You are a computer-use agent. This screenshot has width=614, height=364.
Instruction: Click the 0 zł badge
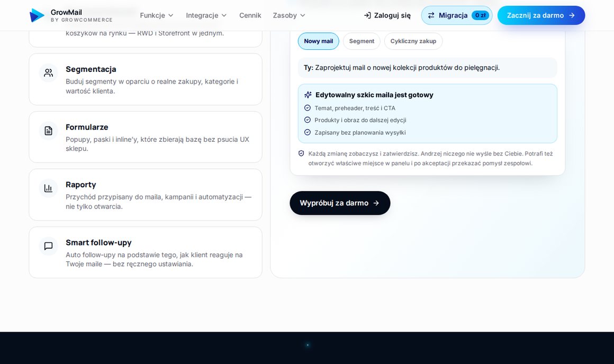[x=481, y=15]
